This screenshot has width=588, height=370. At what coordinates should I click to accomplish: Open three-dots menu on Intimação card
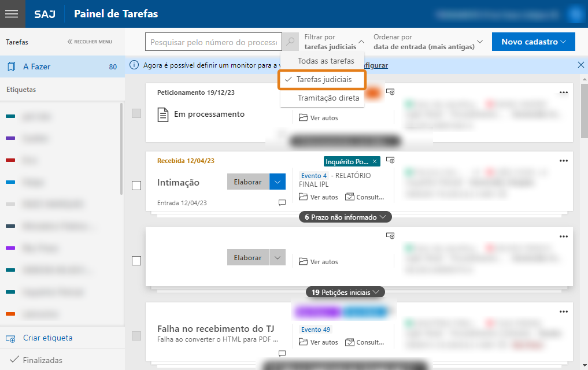click(x=564, y=161)
